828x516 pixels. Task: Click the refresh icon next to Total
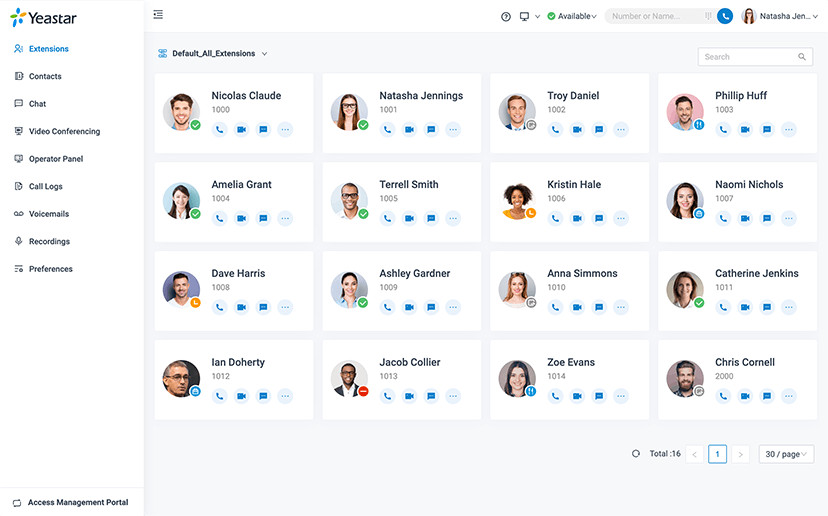[636, 454]
